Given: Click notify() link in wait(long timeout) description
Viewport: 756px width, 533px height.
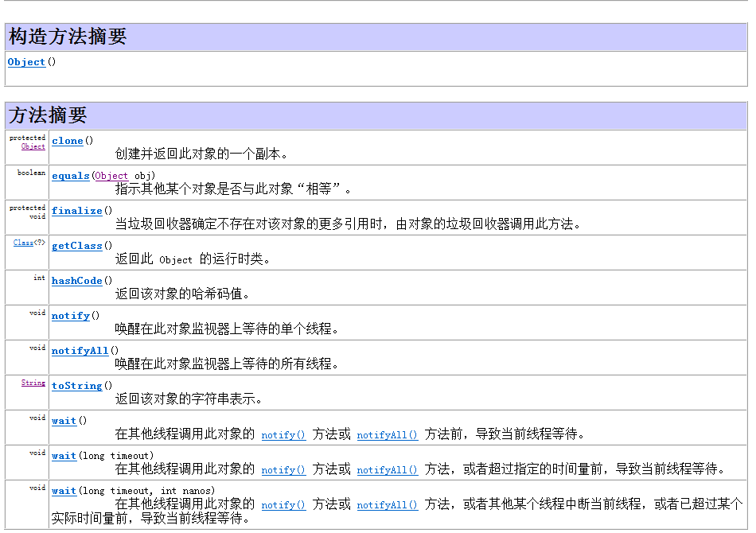Looking at the screenshot, I should (x=283, y=470).
